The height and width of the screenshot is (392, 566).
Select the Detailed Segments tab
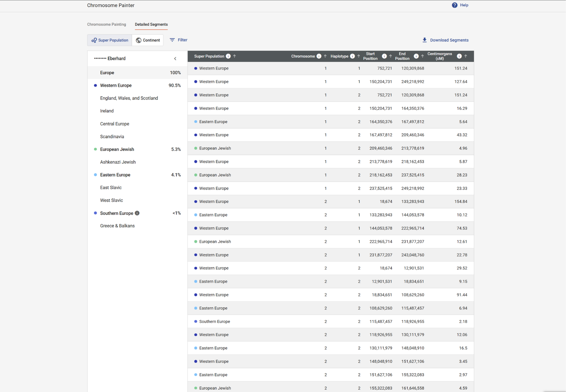coord(151,25)
